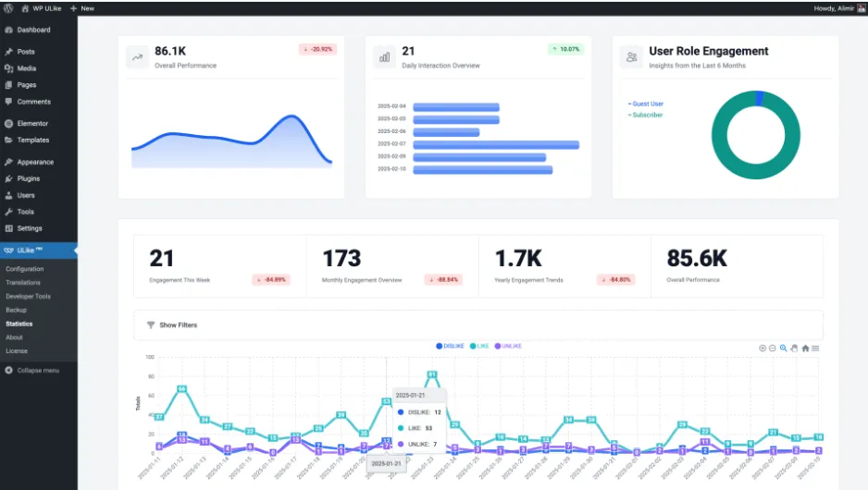Image resolution: width=868 pixels, height=490 pixels.
Task: Toggle the DISLIKE series in chart legend
Action: coord(450,346)
